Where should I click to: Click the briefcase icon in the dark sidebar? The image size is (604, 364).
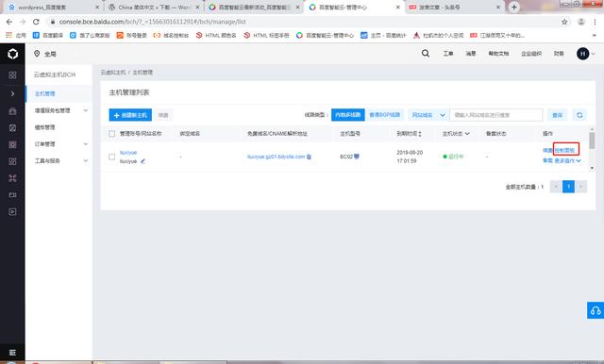(x=12, y=111)
